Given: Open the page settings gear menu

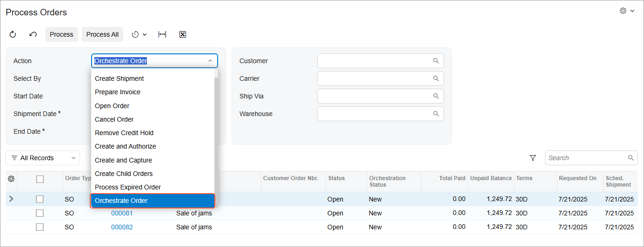Looking at the screenshot, I should (x=627, y=11).
